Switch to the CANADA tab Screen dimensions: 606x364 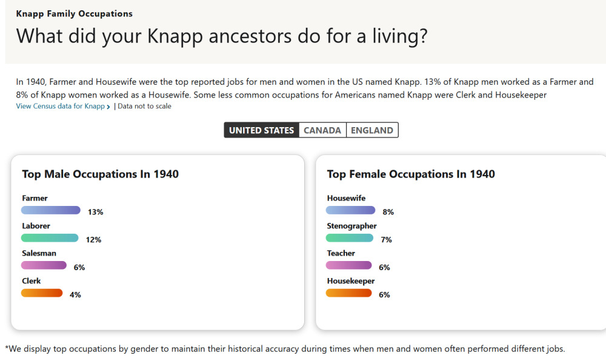(322, 130)
